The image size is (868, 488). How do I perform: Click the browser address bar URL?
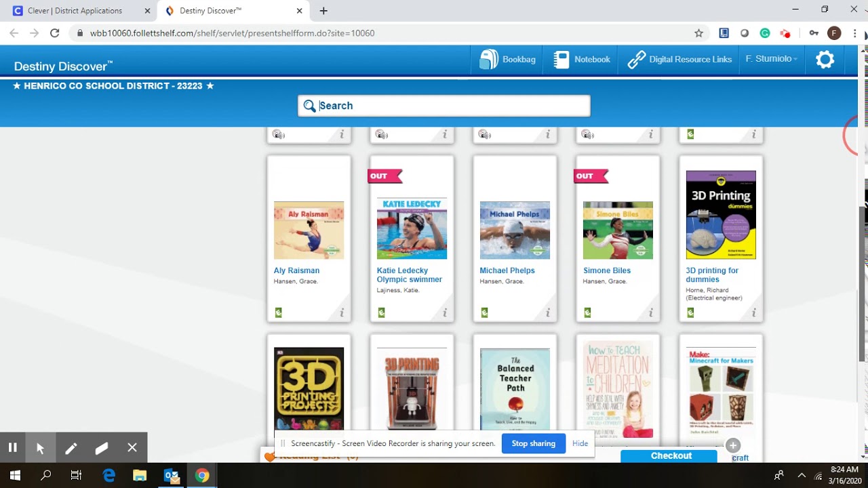(x=232, y=33)
